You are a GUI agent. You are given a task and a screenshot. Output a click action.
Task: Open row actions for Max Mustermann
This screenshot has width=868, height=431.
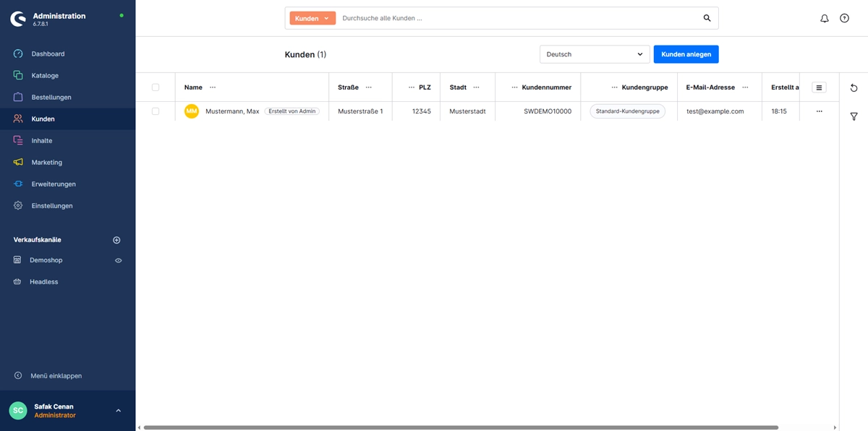[819, 111]
